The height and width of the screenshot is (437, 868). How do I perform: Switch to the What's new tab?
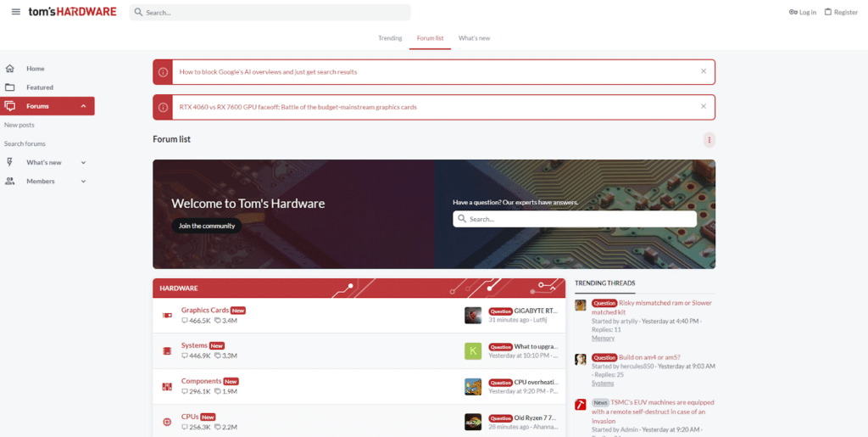tap(475, 38)
